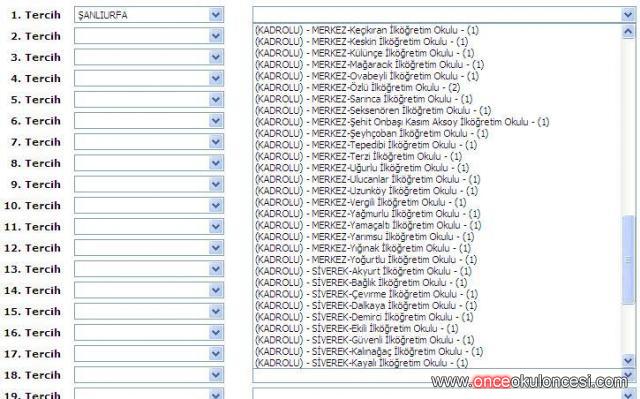Select MERKEZ-Uğurlu İlköğretim Okulu
Image resolution: width=640 pixels, height=399 pixels.
point(362,168)
